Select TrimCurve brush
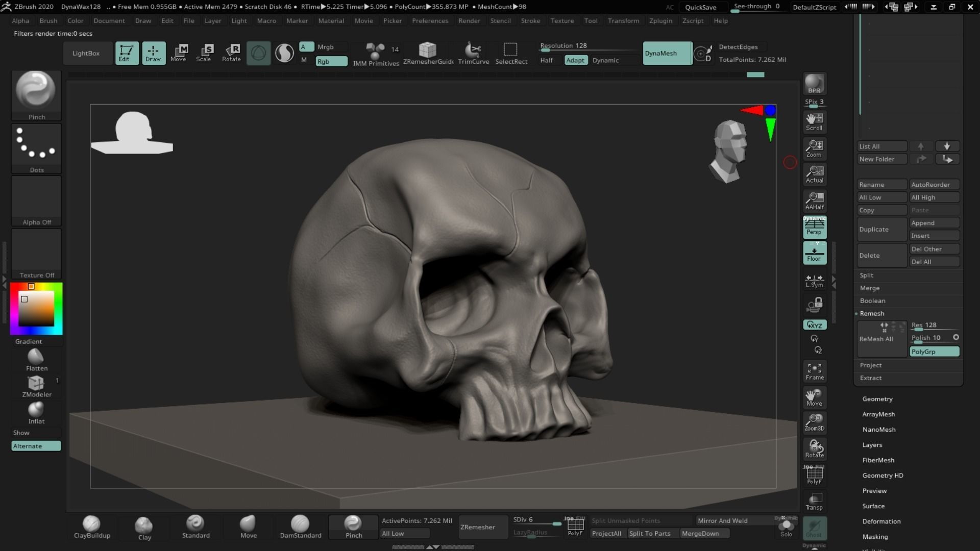980x551 pixels. [473, 54]
